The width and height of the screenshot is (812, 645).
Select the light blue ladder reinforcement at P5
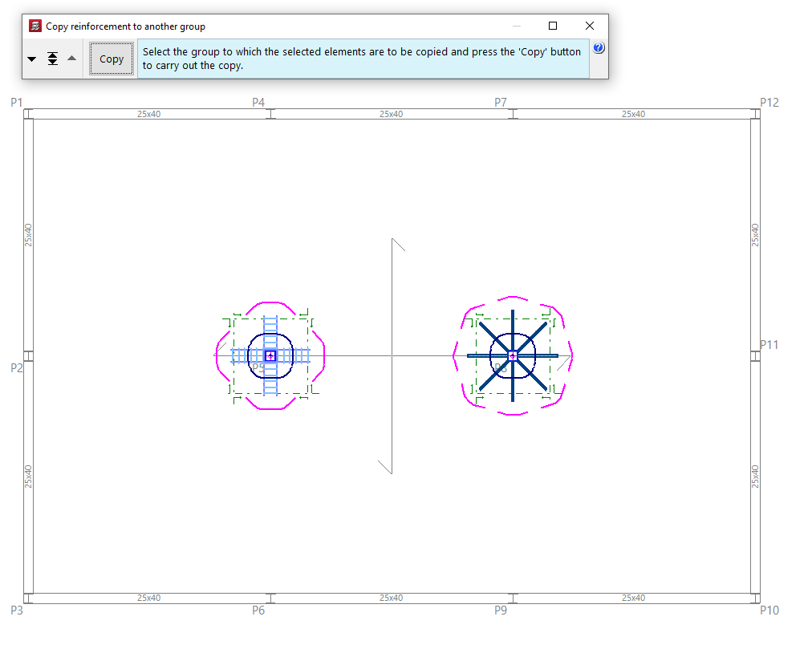(270, 356)
